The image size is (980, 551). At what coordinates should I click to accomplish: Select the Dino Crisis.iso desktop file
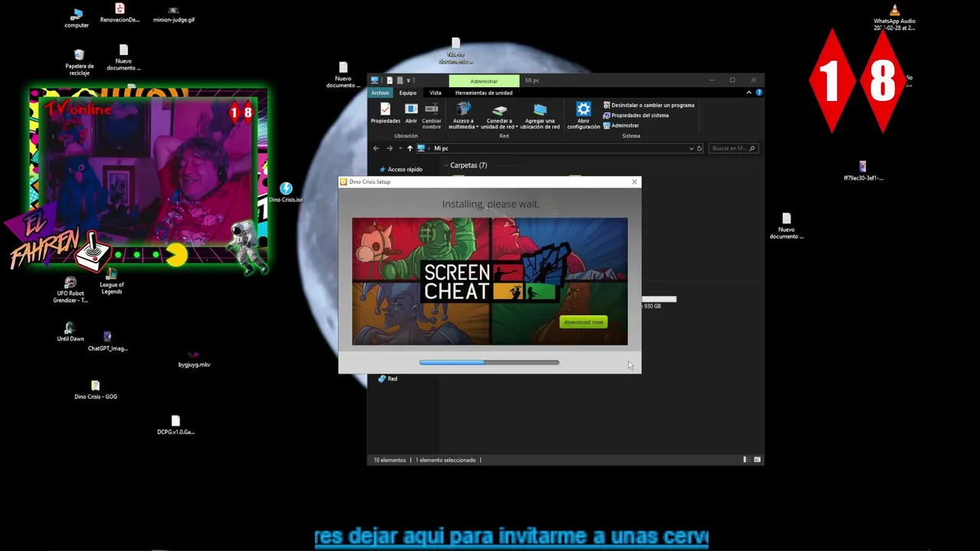(286, 192)
